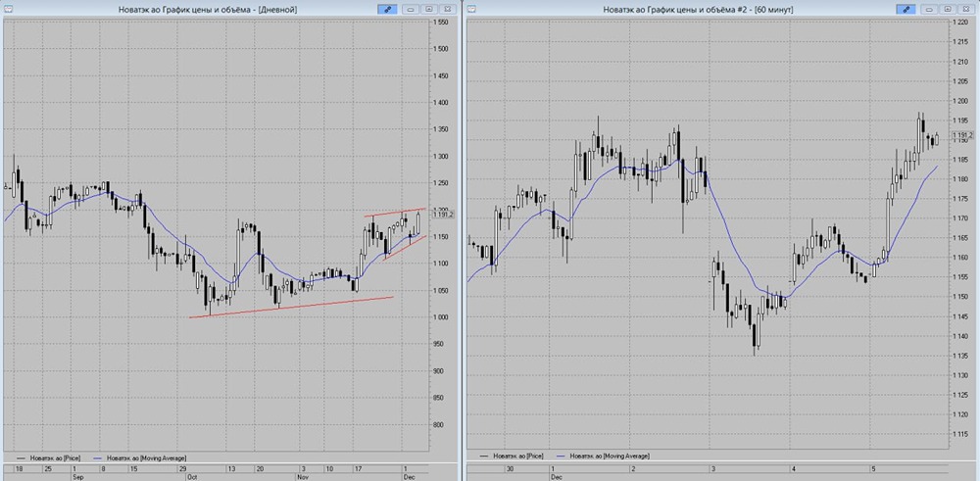Click the blue Moving Average swatch in the daily chart legend
The width and height of the screenshot is (980, 481).
point(96,458)
